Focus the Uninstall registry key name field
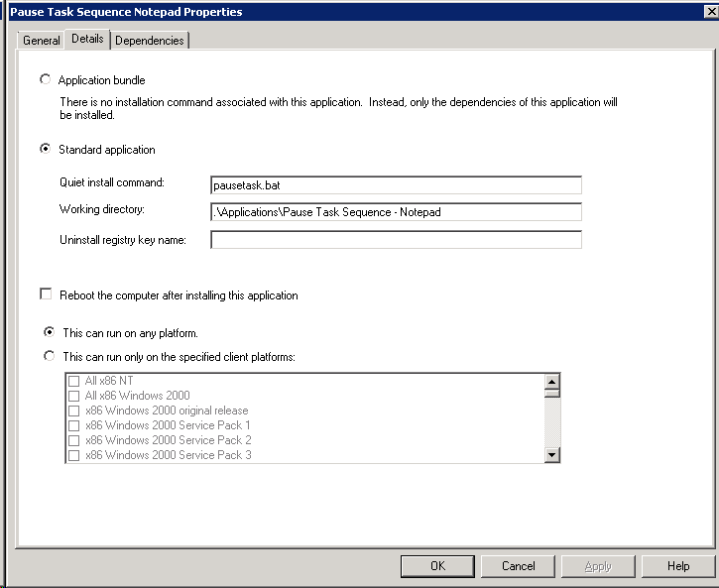 396,240
